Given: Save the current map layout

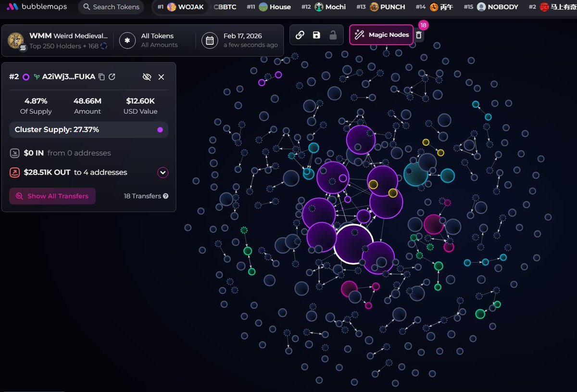Looking at the screenshot, I should tap(316, 35).
